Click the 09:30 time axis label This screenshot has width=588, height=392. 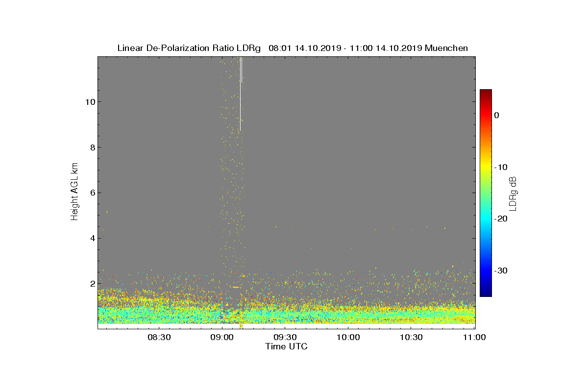(285, 337)
